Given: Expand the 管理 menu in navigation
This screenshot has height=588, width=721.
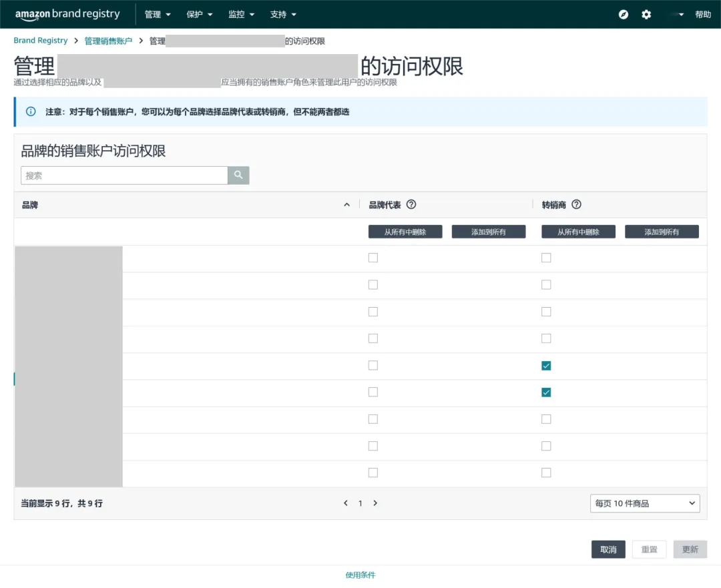Looking at the screenshot, I should (x=158, y=15).
